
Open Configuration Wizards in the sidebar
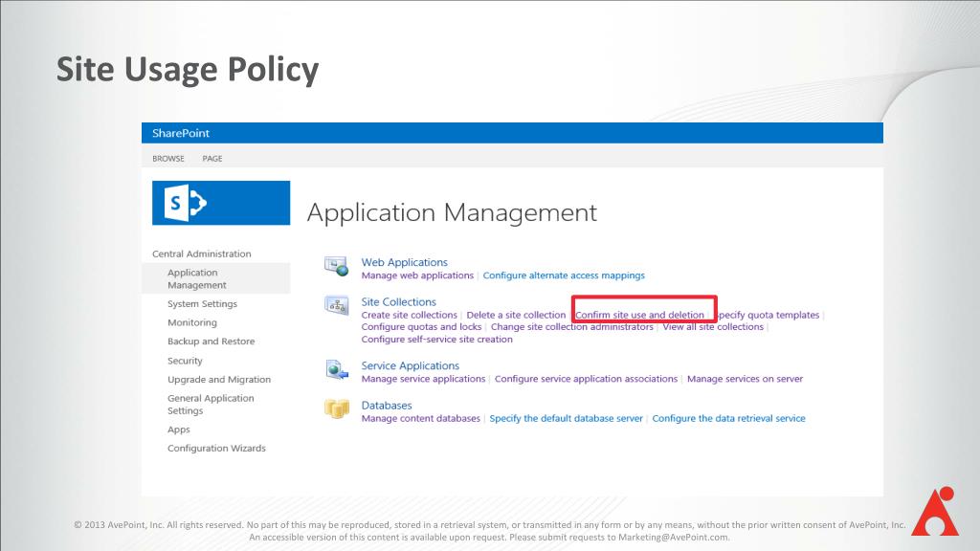tap(217, 448)
